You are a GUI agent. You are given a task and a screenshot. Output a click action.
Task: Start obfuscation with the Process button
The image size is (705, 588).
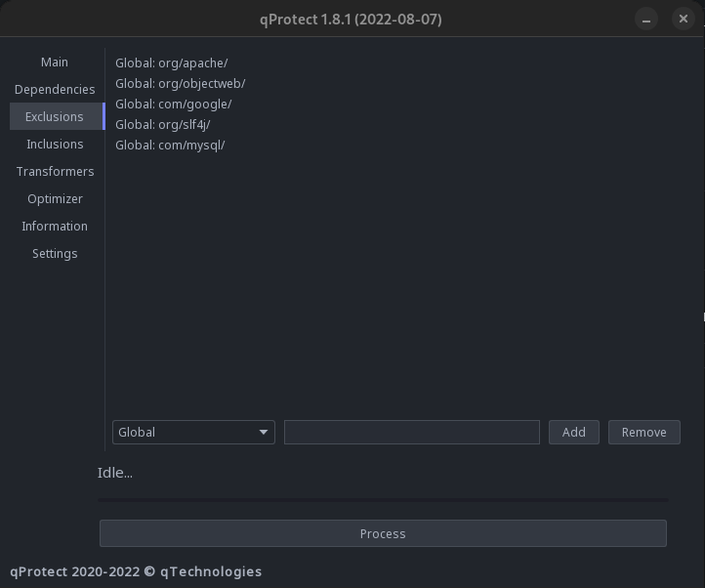coord(383,533)
